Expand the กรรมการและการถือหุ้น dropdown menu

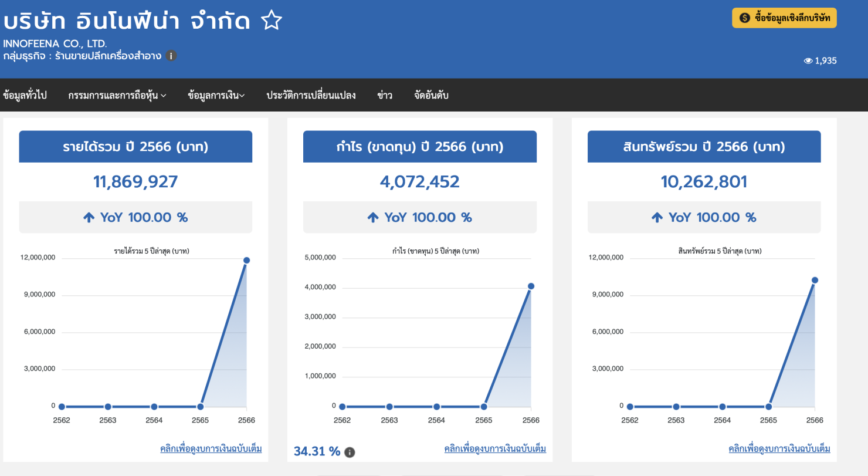point(117,95)
